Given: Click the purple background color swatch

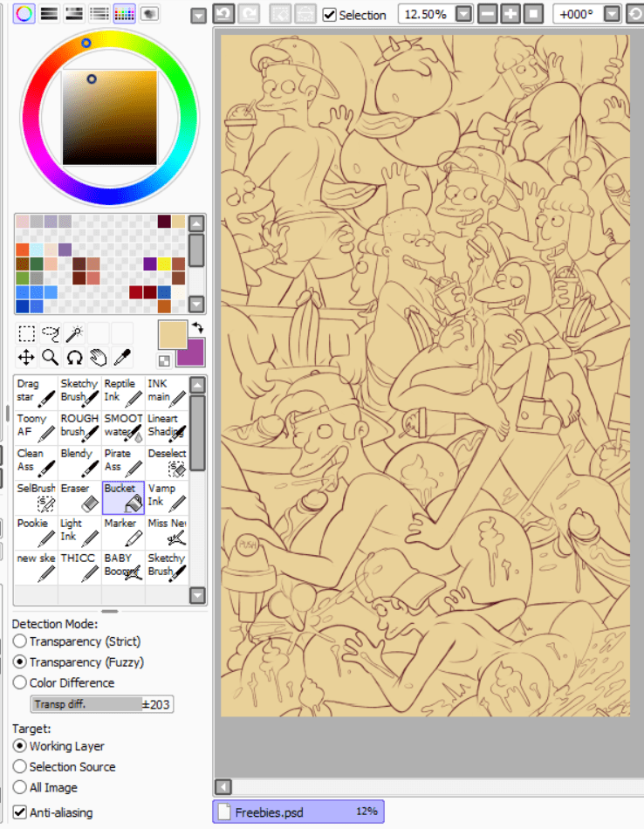Looking at the screenshot, I should point(191,355).
